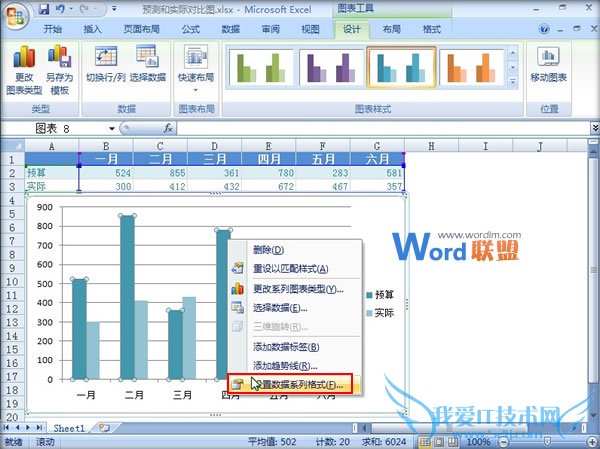Click the insert function fx icon
The image size is (600, 449).
click(x=168, y=128)
